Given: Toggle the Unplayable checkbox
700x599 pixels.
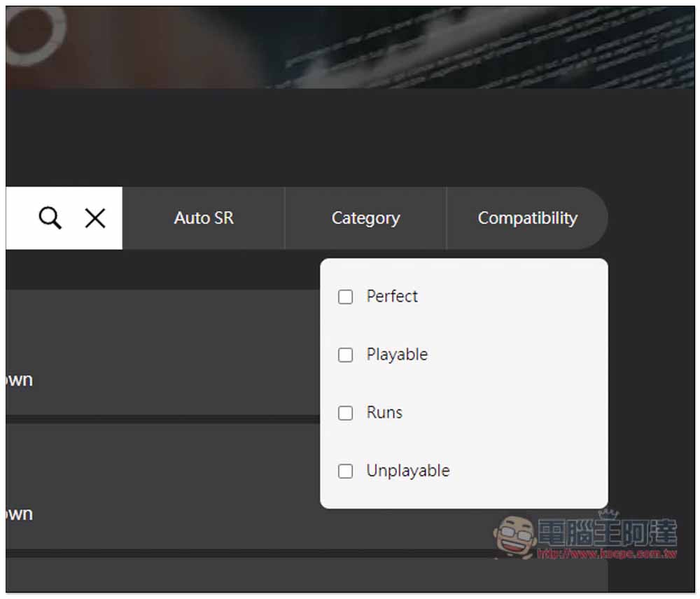Looking at the screenshot, I should tap(345, 471).
